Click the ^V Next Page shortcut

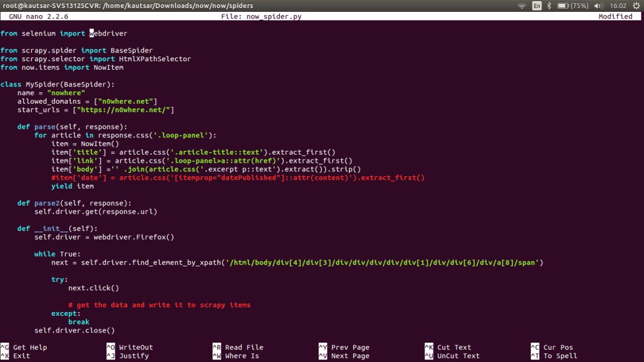tap(344, 356)
